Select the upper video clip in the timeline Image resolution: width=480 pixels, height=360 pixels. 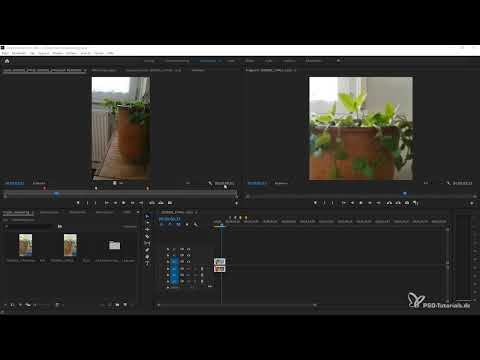click(219, 261)
